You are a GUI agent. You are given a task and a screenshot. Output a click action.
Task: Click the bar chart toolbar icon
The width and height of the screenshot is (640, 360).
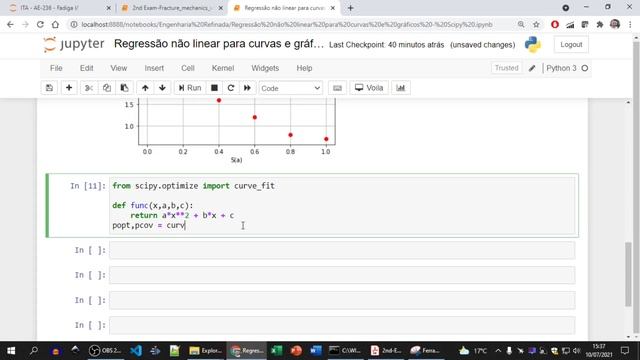pos(401,88)
